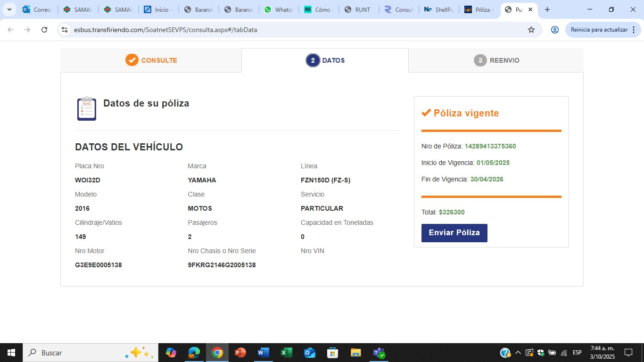The width and height of the screenshot is (644, 362).
Task: Click the Windows search box Buscar
Action: pyautogui.click(x=91, y=353)
